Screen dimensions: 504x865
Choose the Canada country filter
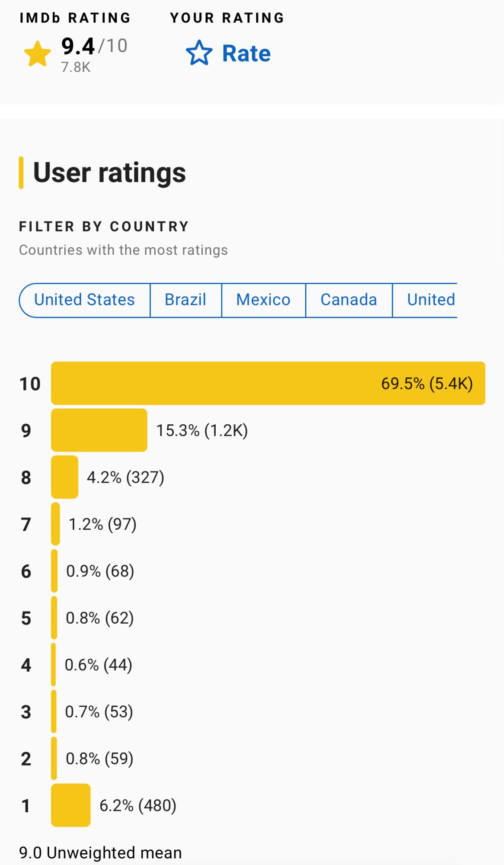click(348, 300)
